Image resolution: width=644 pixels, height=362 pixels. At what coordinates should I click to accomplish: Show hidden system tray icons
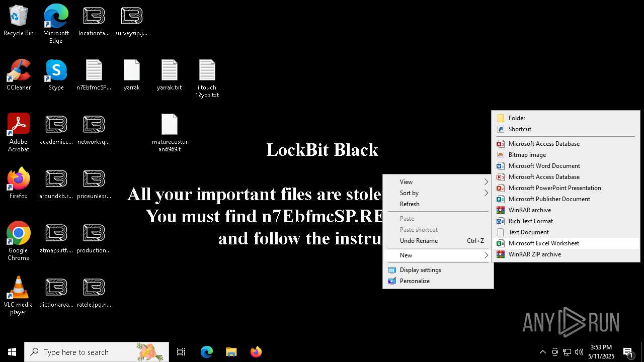(542, 352)
